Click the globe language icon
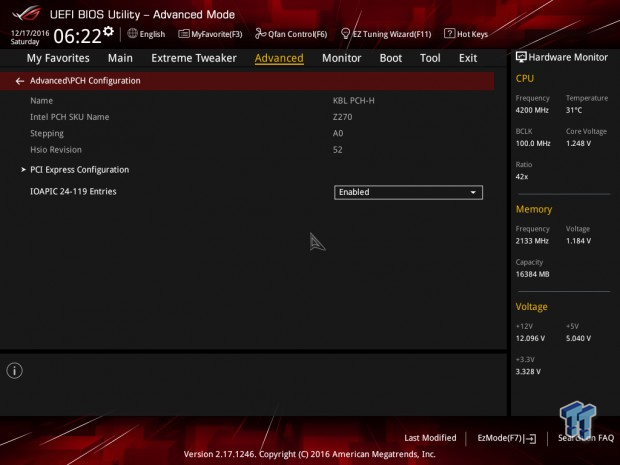Viewport: 620px width, 465px height. [132, 34]
